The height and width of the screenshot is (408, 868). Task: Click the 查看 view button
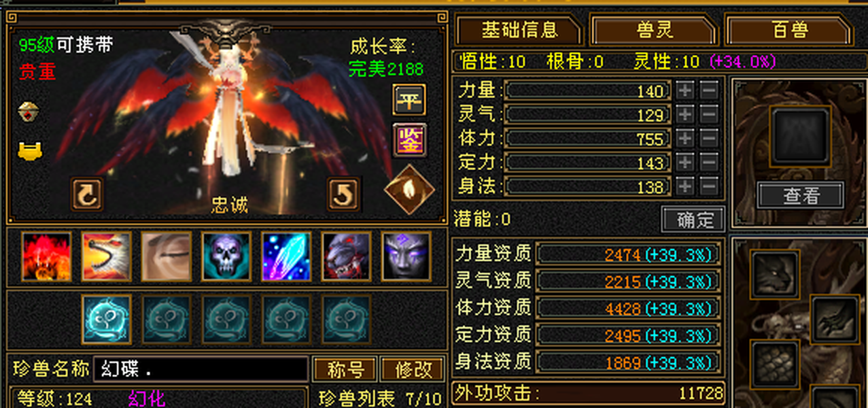[x=801, y=196]
